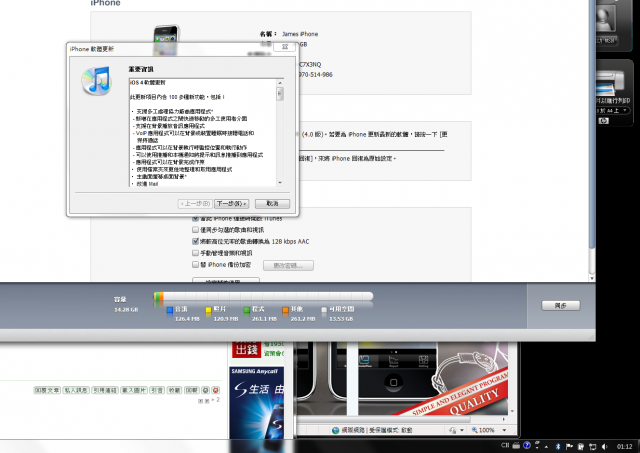
Task: Click blue help icon on language bar
Action: pos(527,445)
